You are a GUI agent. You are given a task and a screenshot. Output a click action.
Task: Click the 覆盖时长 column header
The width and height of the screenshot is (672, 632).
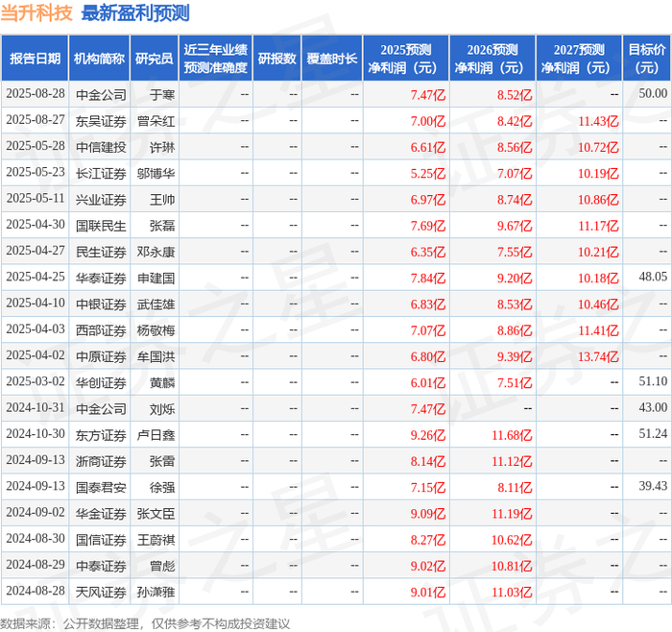[332, 59]
